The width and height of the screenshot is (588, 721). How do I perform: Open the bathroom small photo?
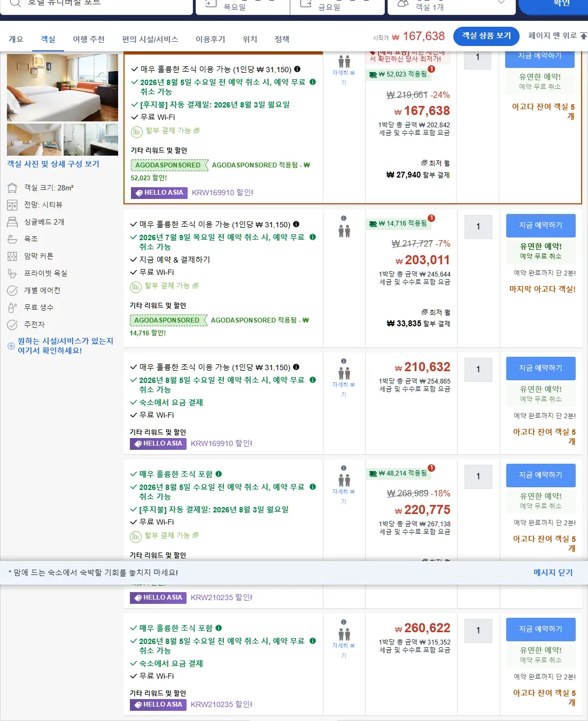tap(91, 140)
